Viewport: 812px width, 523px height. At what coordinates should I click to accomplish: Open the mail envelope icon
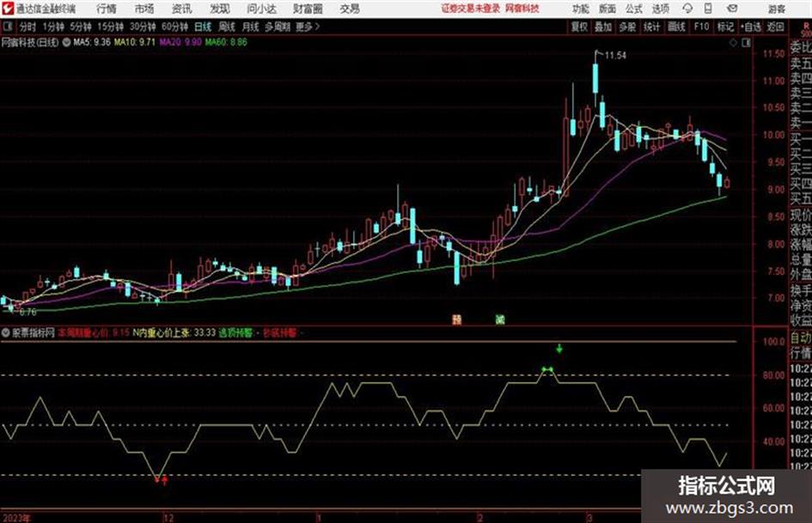(732, 9)
